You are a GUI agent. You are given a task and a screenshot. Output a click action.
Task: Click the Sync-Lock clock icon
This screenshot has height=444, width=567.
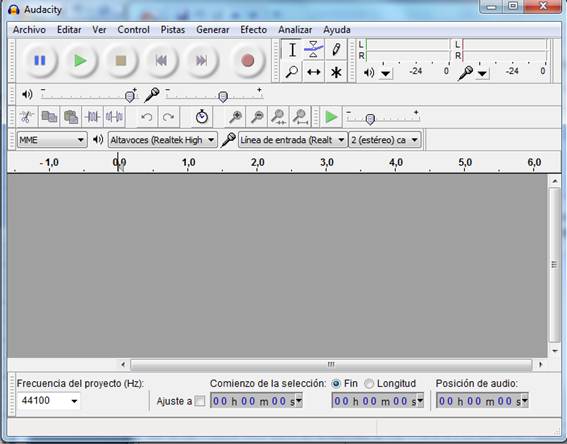pyautogui.click(x=202, y=117)
